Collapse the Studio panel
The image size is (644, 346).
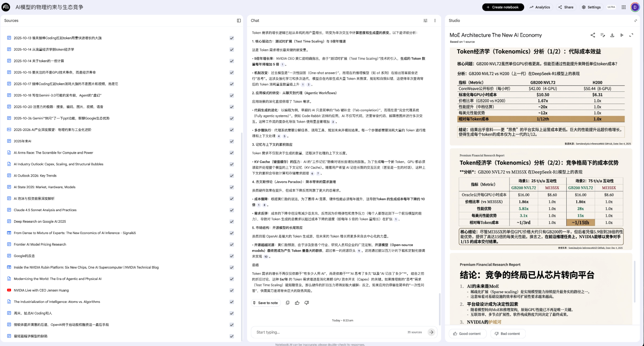[635, 21]
